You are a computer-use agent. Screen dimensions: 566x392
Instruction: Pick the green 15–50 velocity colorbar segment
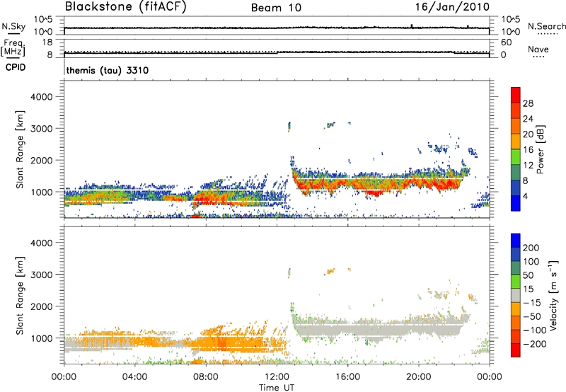coord(516,282)
